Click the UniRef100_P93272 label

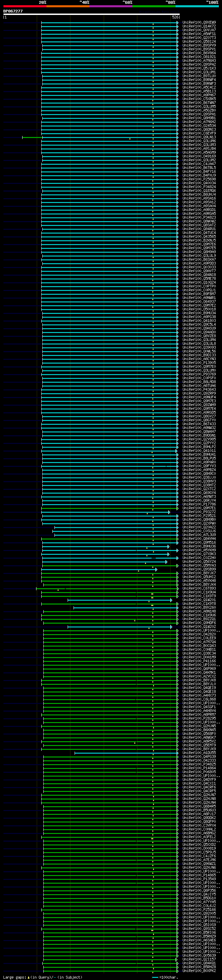point(199,512)
